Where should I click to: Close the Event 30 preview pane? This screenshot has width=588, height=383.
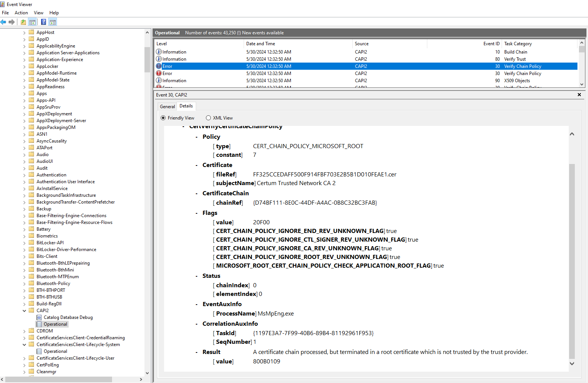579,95
